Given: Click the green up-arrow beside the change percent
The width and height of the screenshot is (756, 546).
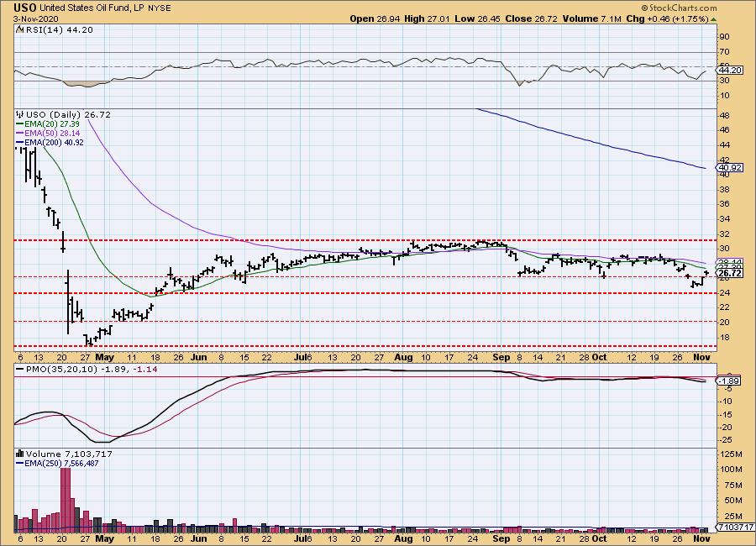Looking at the screenshot, I should point(714,19).
